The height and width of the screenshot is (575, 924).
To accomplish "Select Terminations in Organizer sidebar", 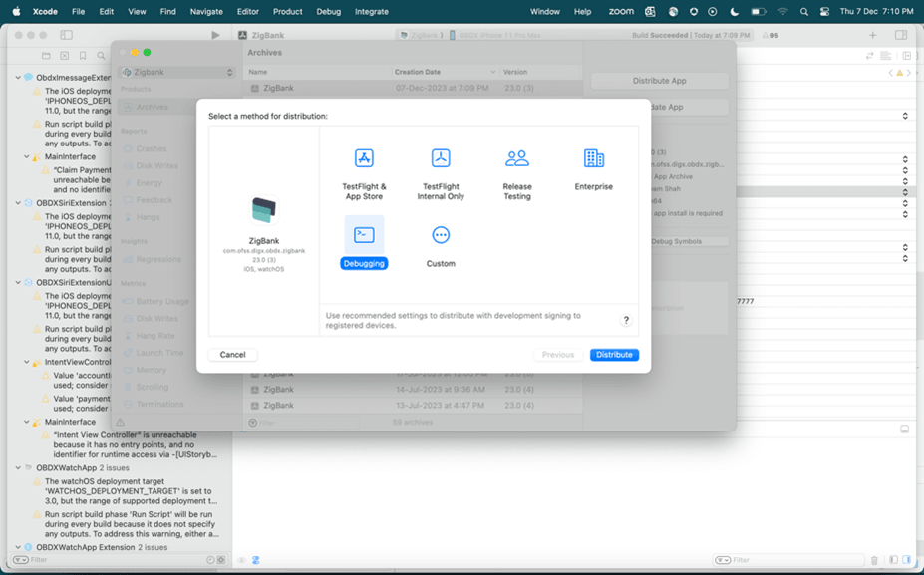I will pos(159,405).
